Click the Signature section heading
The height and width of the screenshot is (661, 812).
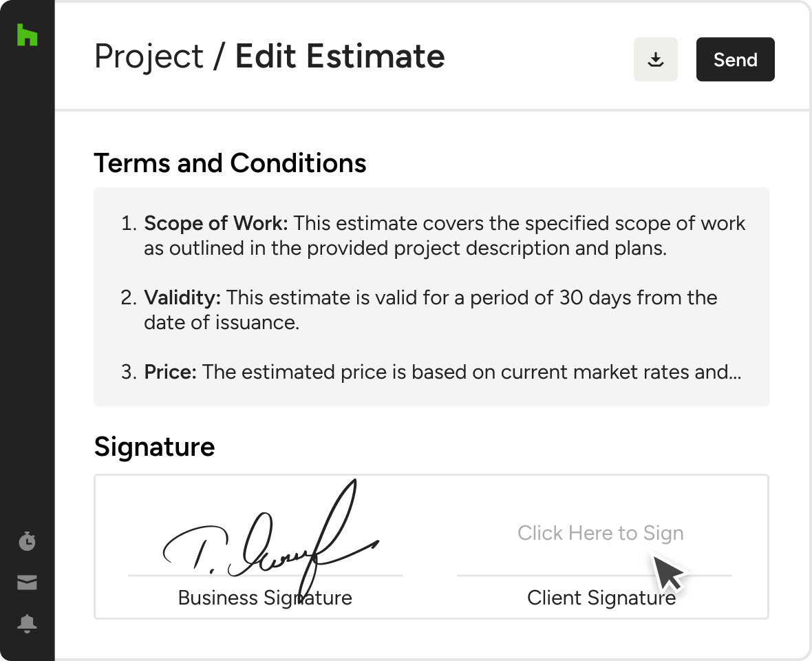pos(154,447)
